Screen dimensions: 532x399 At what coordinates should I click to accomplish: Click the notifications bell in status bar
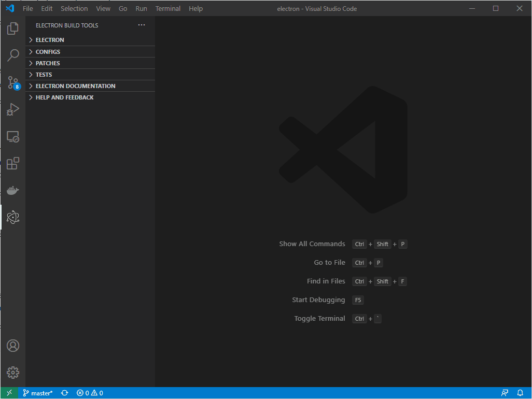[x=520, y=393]
